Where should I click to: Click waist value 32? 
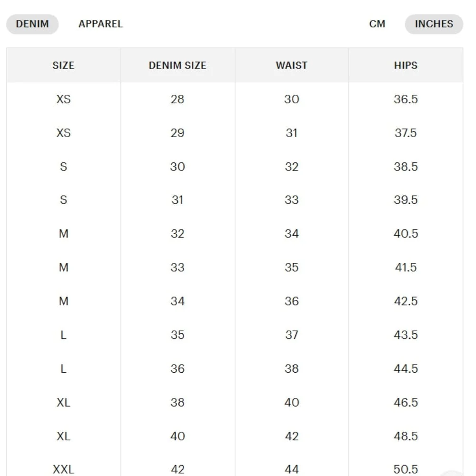pos(291,167)
